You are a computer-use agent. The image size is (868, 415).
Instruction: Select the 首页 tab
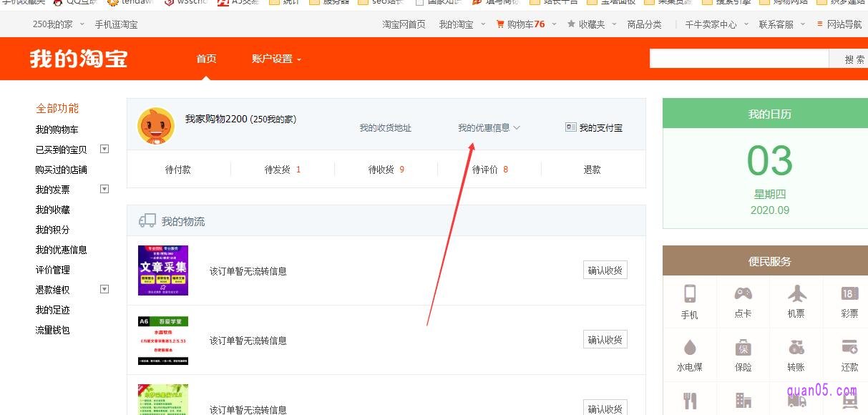coord(206,59)
